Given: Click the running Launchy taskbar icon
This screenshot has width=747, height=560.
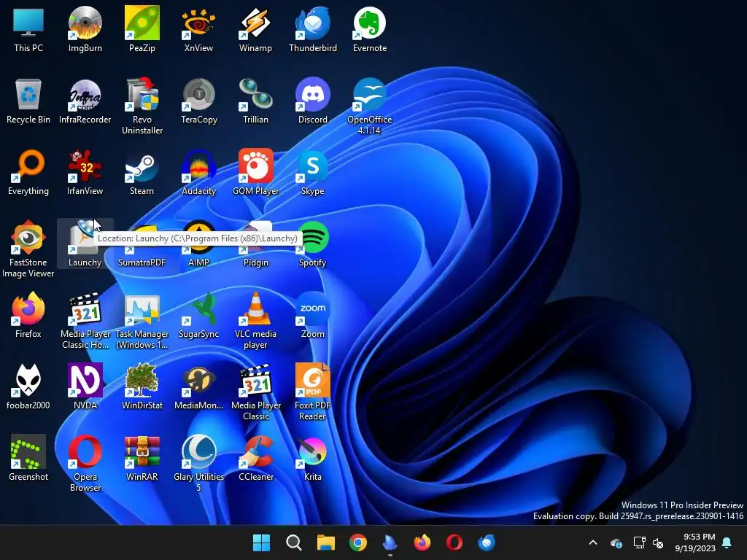Looking at the screenshot, I should tap(390, 542).
